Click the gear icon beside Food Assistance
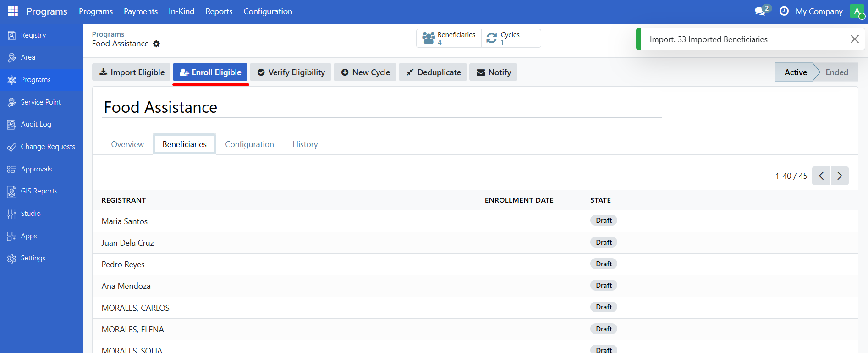The height and width of the screenshot is (353, 868). (x=157, y=44)
